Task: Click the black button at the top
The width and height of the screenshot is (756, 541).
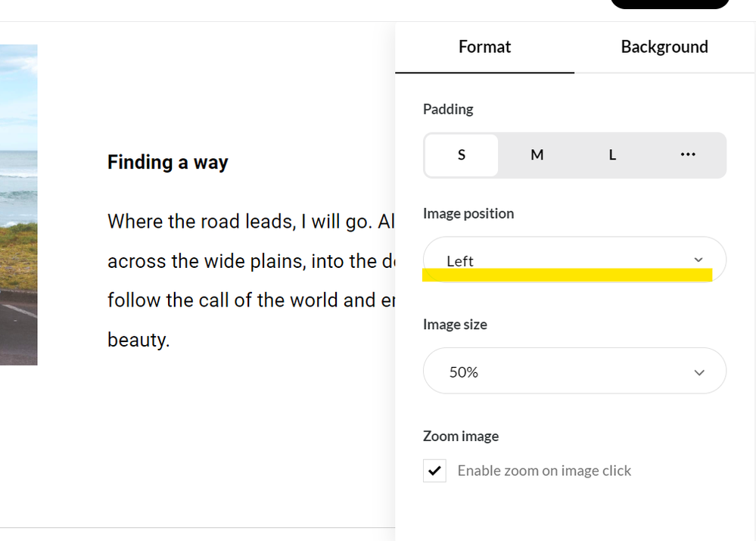Action: 670,4
